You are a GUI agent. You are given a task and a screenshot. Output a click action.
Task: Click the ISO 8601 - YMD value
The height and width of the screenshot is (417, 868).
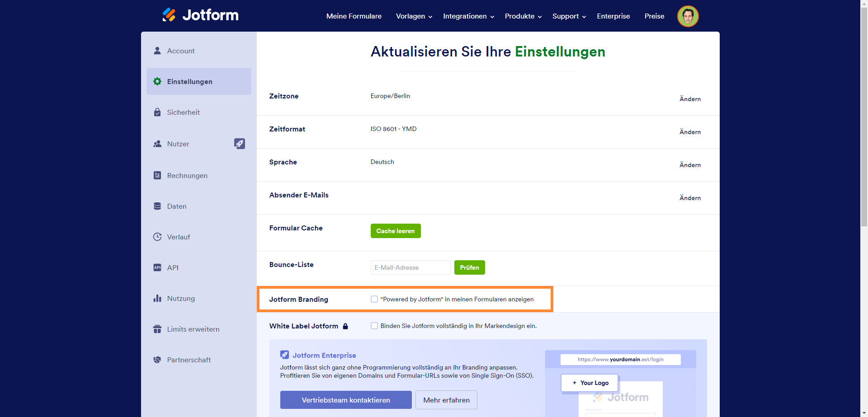click(394, 129)
